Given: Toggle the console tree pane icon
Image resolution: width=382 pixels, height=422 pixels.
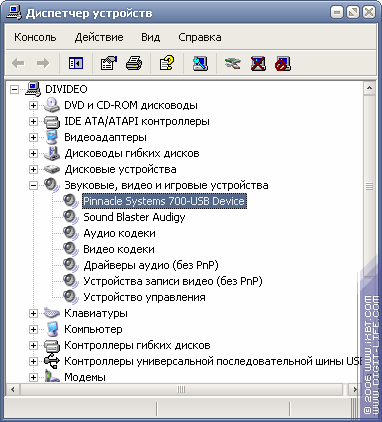Looking at the screenshot, I should pos(76,63).
